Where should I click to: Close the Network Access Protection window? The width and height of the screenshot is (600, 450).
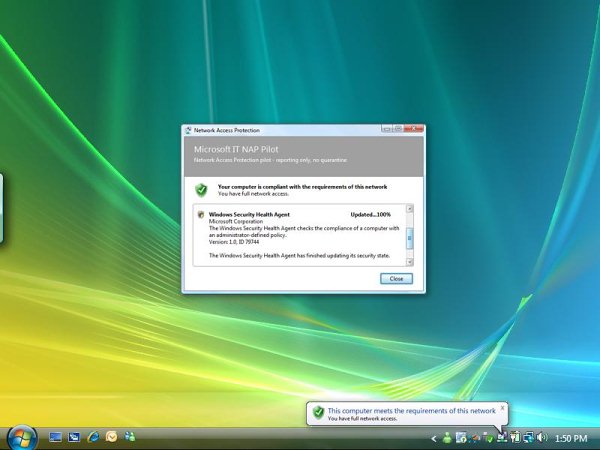click(x=413, y=129)
